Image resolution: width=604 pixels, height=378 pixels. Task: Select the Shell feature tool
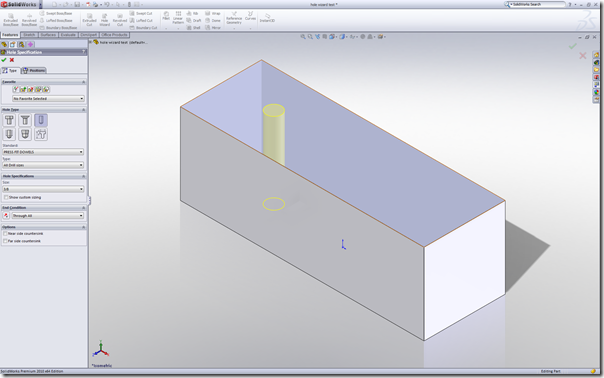[193, 28]
